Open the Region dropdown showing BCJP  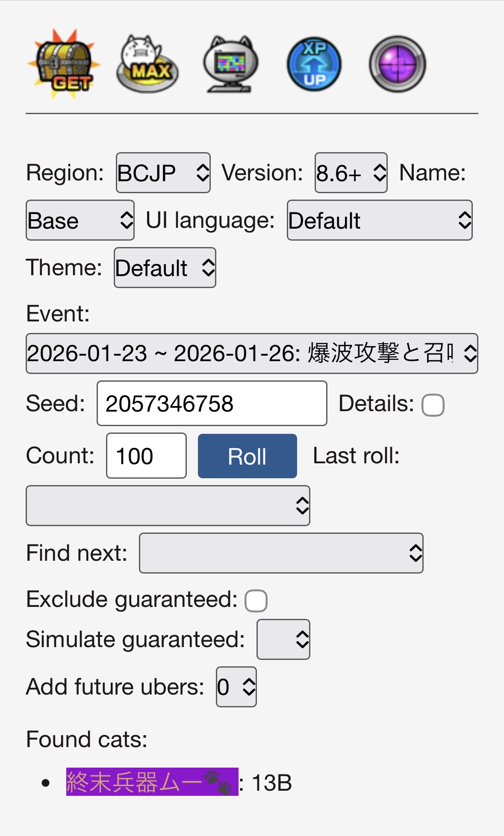tap(163, 173)
